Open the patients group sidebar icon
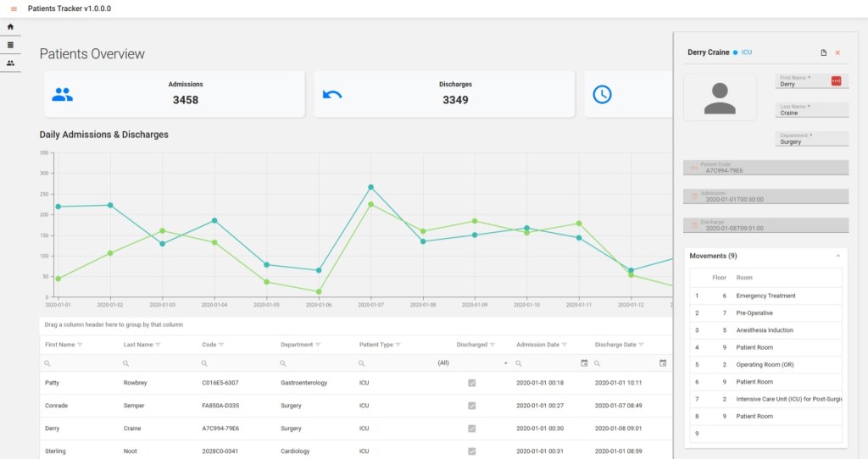 (10, 63)
